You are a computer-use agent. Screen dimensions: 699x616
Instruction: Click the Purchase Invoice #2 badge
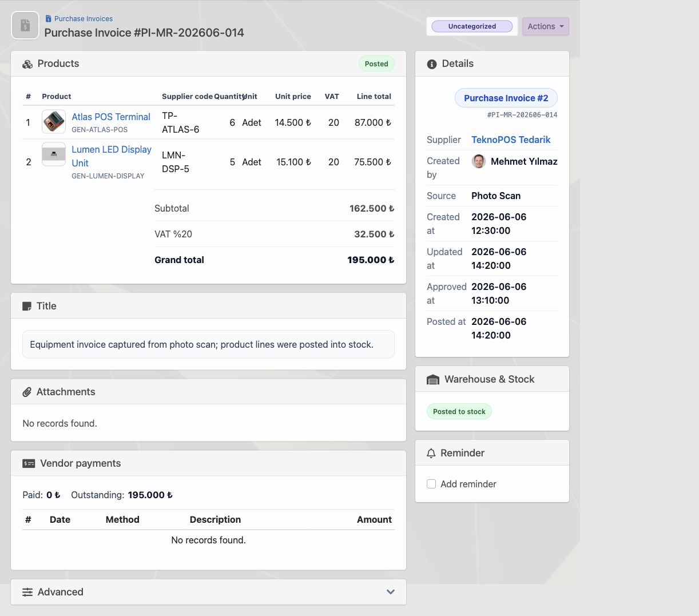click(506, 98)
